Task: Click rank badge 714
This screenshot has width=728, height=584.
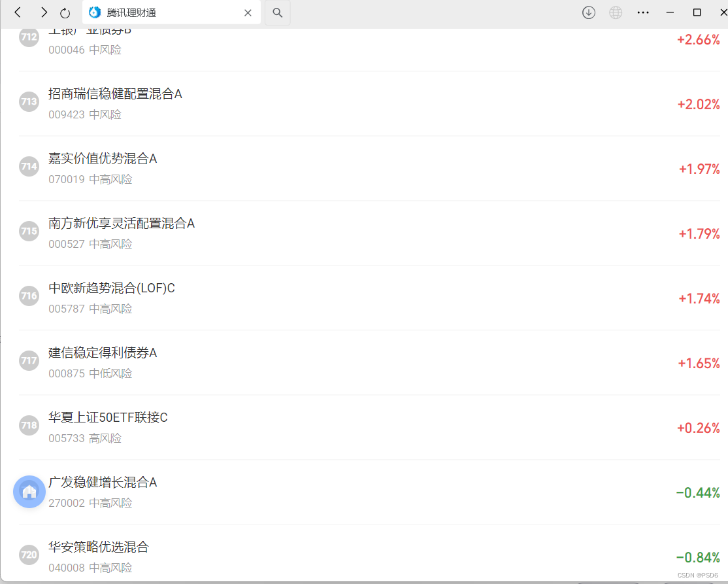Action: click(29, 166)
